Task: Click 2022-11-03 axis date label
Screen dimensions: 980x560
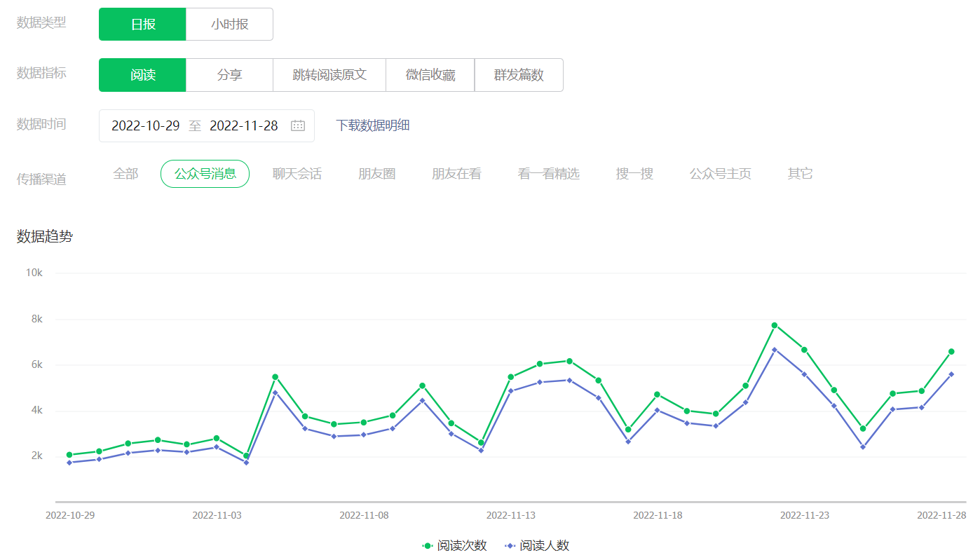Action: pos(217,515)
